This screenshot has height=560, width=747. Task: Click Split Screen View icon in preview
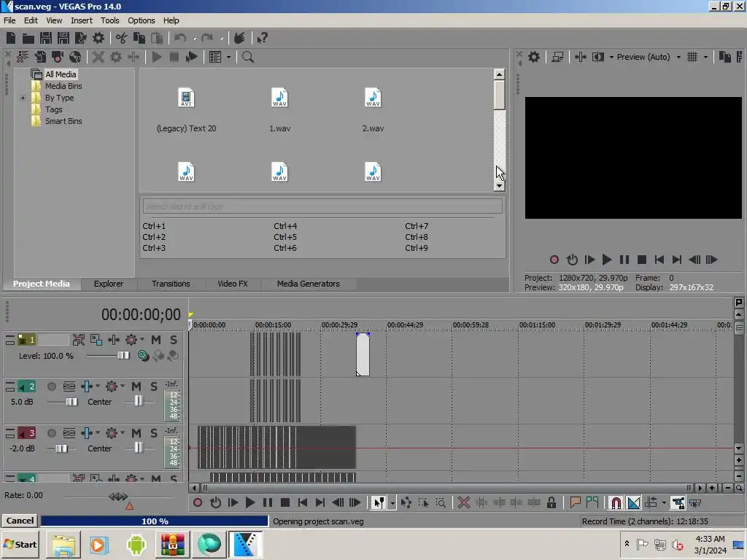(598, 57)
